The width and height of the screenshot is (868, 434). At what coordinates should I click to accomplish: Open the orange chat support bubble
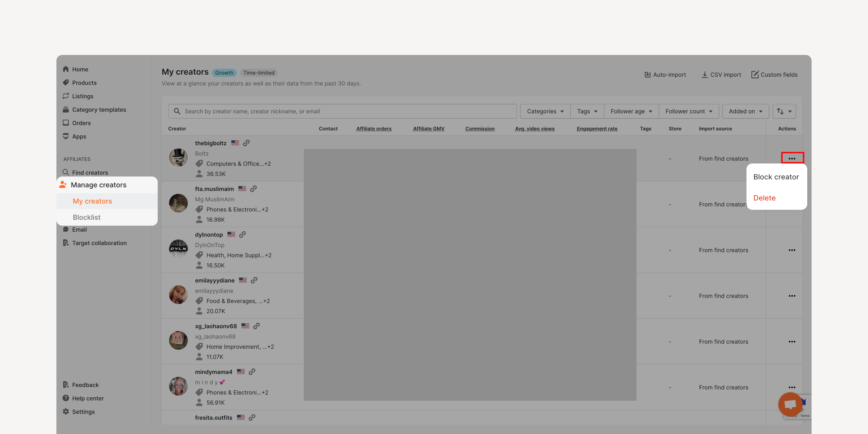point(790,404)
